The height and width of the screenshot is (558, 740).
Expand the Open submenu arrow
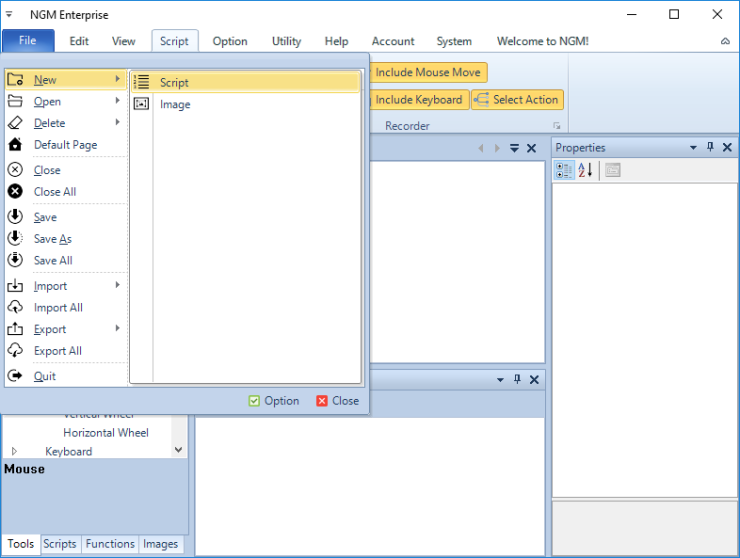(118, 101)
